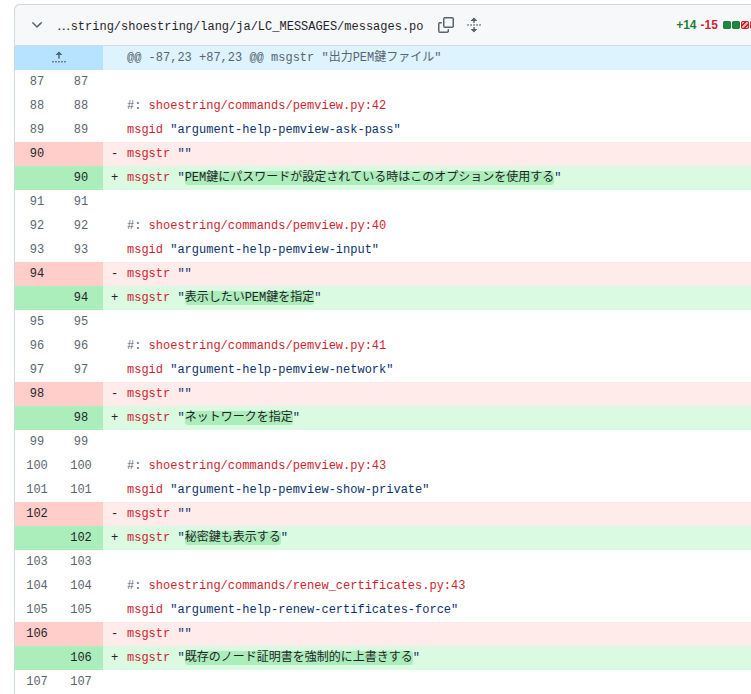Click added line number 106

[x=81, y=657]
